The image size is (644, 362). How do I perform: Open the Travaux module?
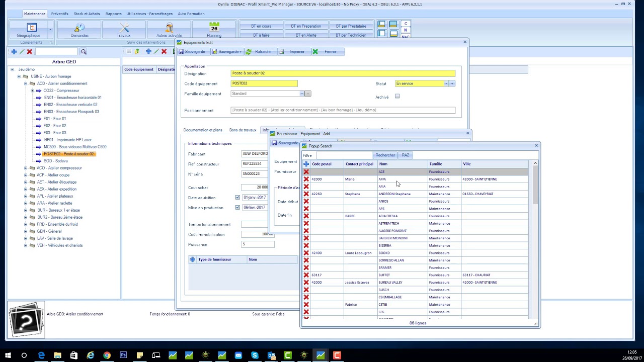[124, 30]
